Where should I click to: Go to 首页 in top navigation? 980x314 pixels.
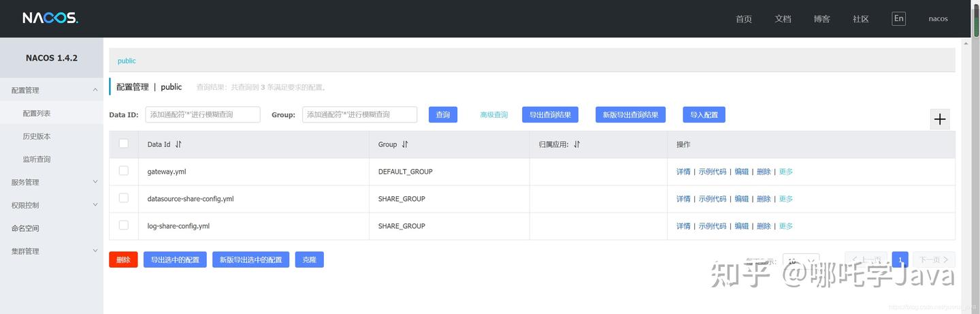(744, 19)
